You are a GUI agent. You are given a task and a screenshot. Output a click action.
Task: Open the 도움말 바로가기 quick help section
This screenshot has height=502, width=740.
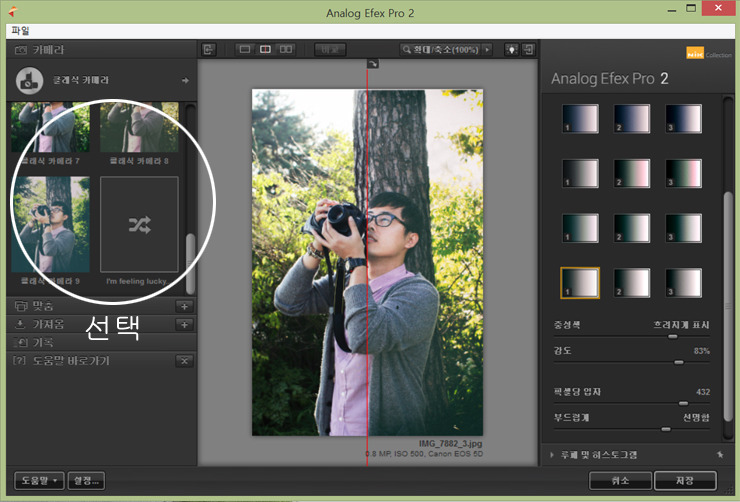(x=92, y=361)
